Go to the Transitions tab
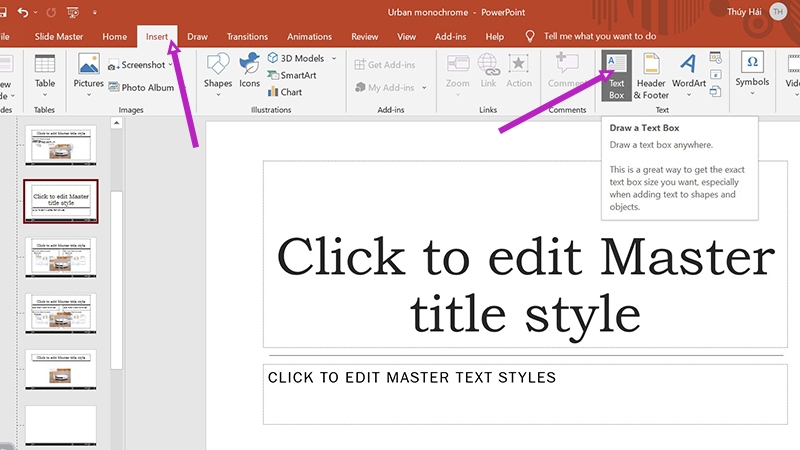 point(247,37)
